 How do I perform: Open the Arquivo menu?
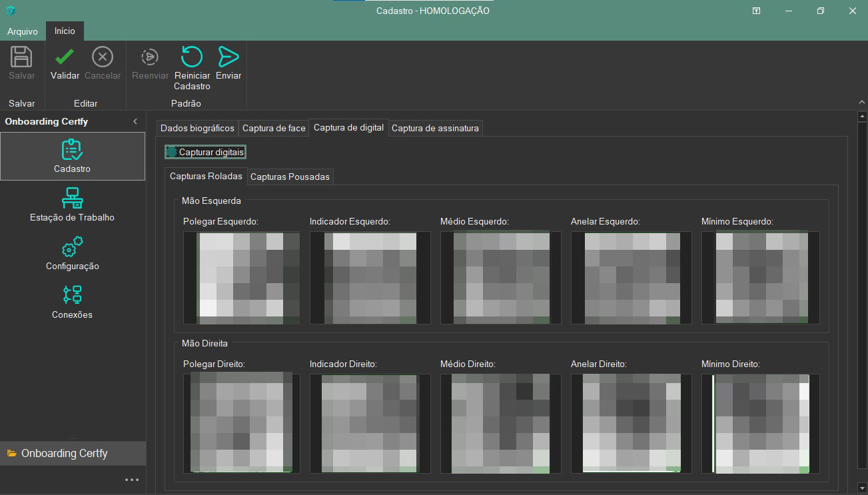click(x=23, y=31)
